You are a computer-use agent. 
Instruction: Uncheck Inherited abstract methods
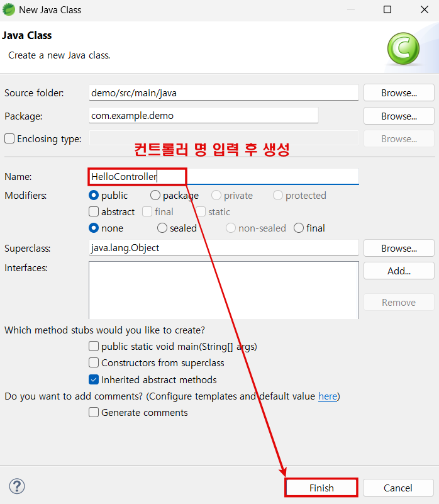[x=94, y=379]
